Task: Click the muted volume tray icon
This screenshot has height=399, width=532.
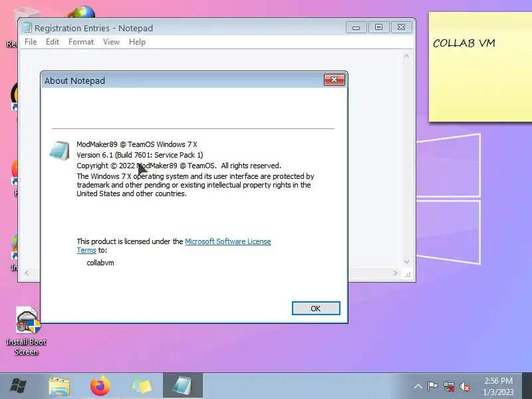Action: [x=465, y=386]
